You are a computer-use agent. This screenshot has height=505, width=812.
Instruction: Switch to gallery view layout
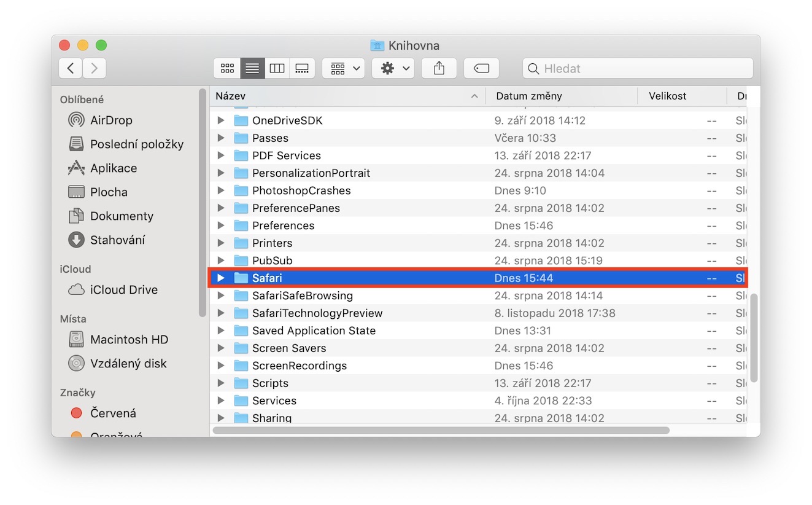[302, 68]
